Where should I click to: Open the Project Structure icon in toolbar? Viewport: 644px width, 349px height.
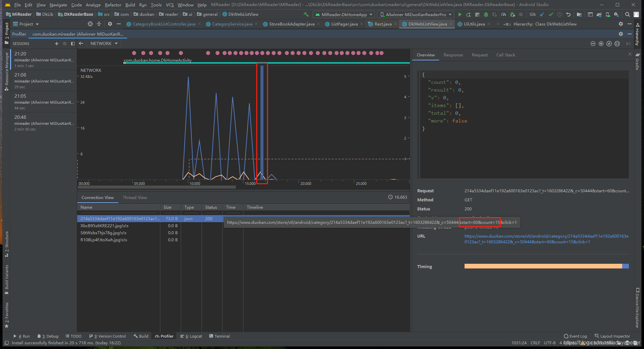pyautogui.click(x=579, y=14)
